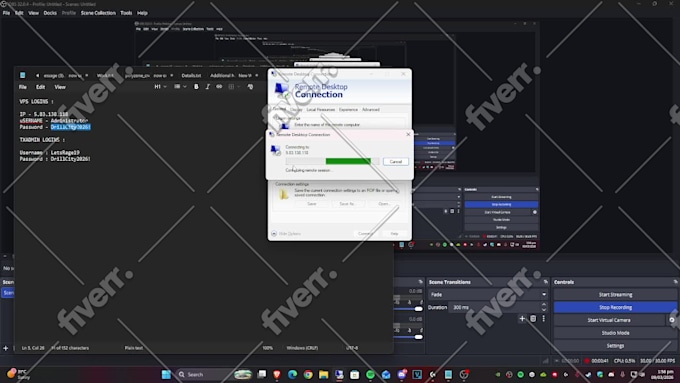Open the Edit menu in OBS
Viewport: 680px width, 383px height.
[19, 13]
